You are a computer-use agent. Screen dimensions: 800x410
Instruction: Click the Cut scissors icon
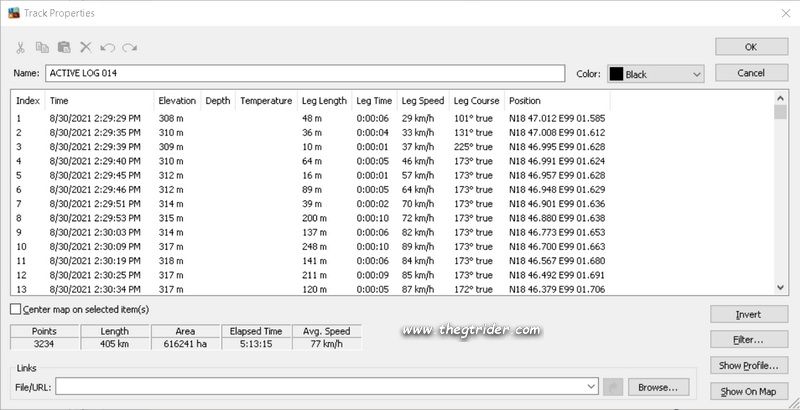tap(20, 47)
